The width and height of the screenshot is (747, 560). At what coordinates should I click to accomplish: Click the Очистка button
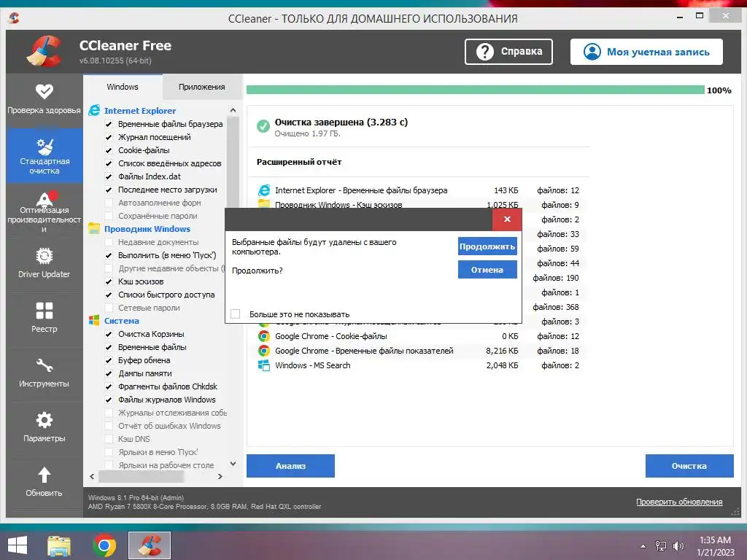click(689, 466)
